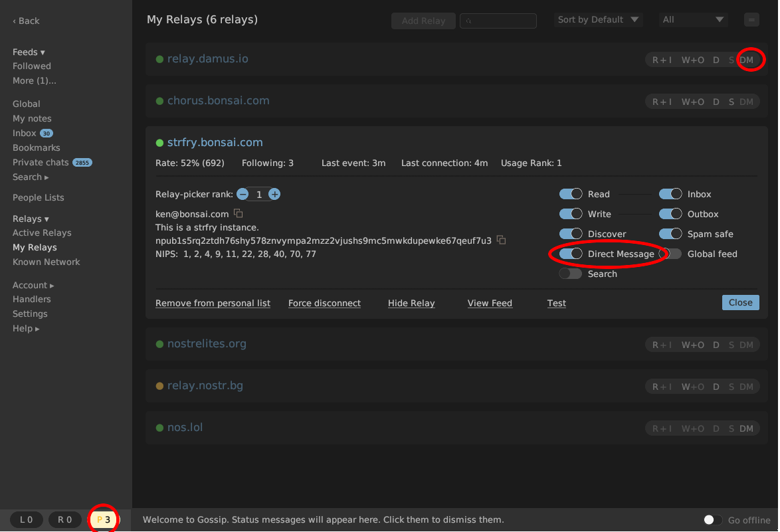
Task: Close the strfry.bonsai.com details
Action: [740, 302]
